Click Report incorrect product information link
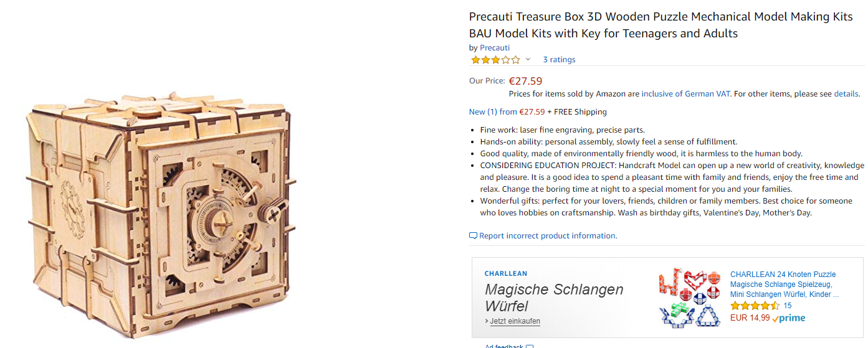The height and width of the screenshot is (348, 868). coord(548,236)
